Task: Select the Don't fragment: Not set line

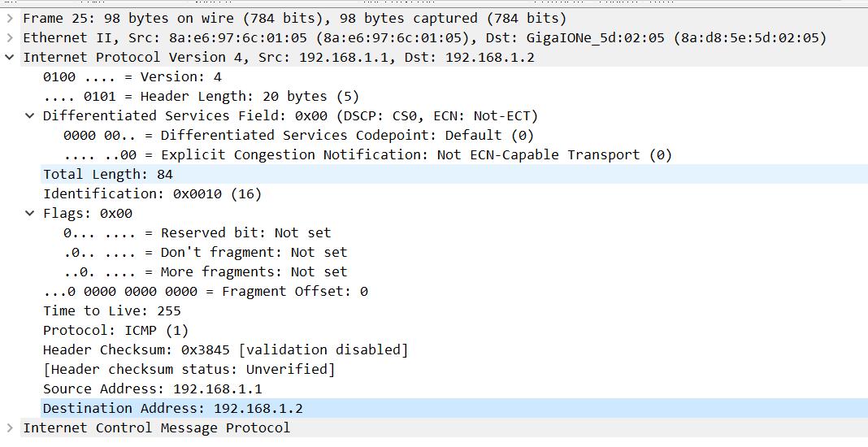Action: click(205, 252)
